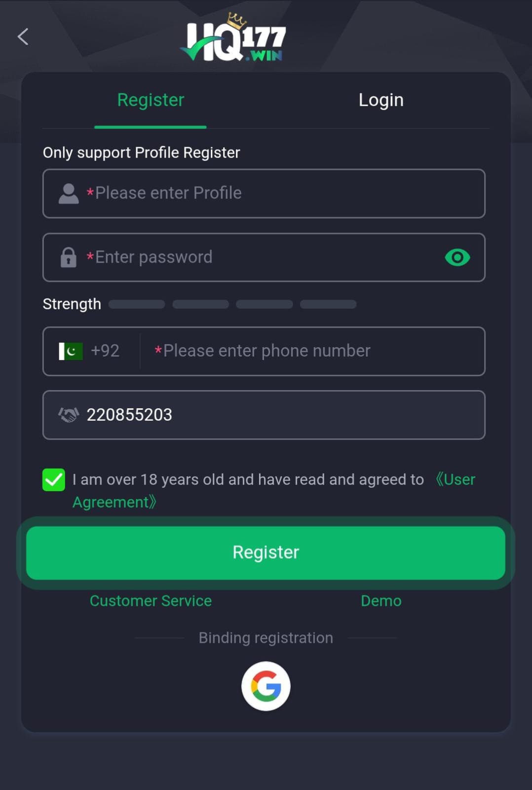
Task: Click the back arrow at top left
Action: (22, 37)
